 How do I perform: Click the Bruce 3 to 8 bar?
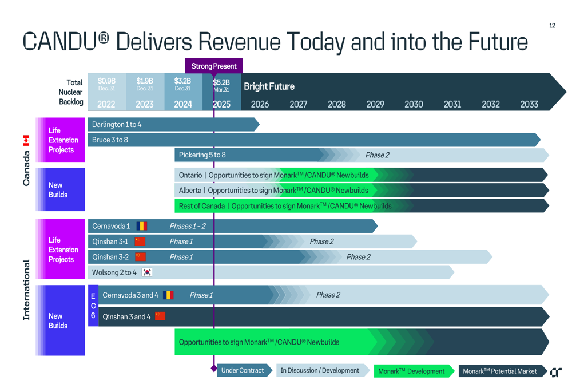point(314,140)
